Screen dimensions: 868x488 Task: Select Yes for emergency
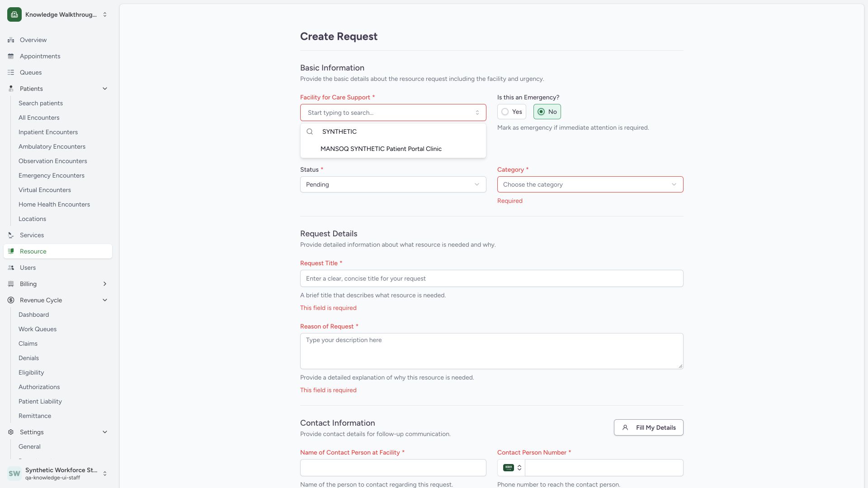(x=512, y=112)
